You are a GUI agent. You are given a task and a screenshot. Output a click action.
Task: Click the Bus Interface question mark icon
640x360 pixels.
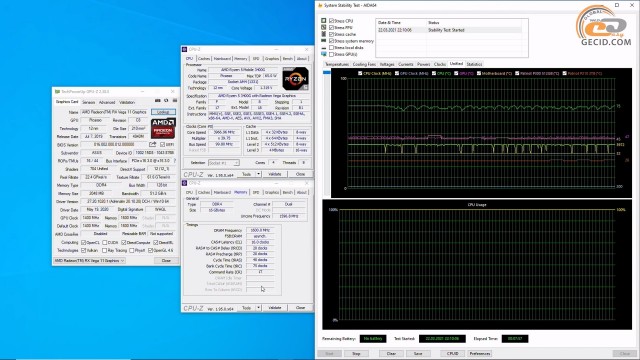pyautogui.click(x=175, y=161)
